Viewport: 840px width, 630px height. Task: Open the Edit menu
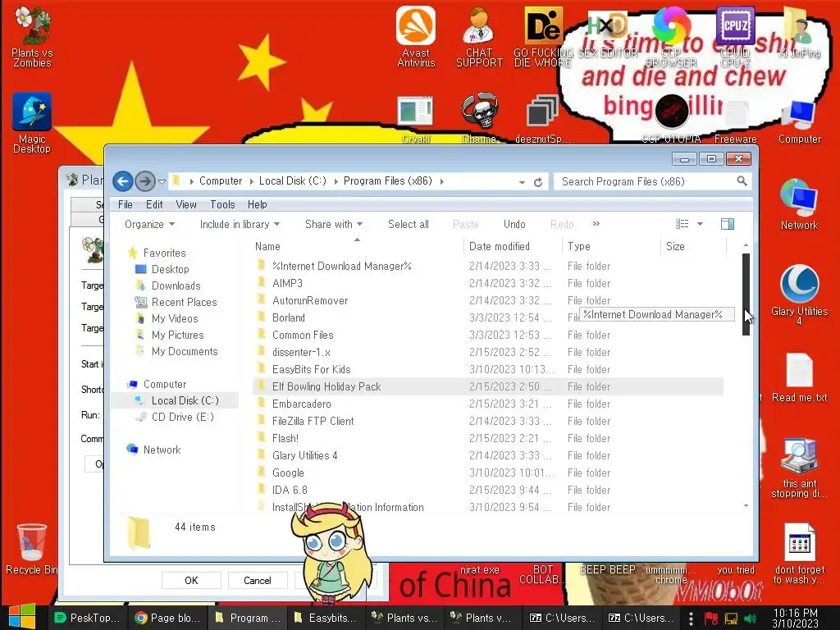[154, 204]
